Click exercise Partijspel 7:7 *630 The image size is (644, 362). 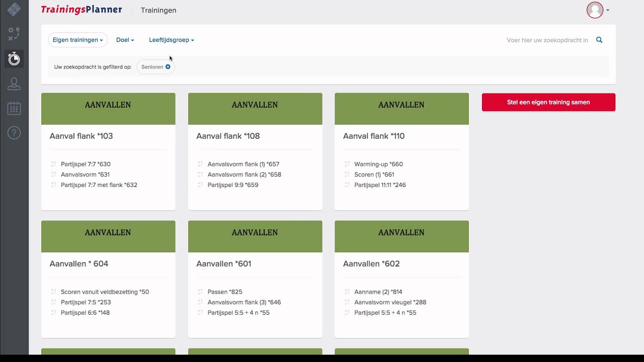coord(86,164)
